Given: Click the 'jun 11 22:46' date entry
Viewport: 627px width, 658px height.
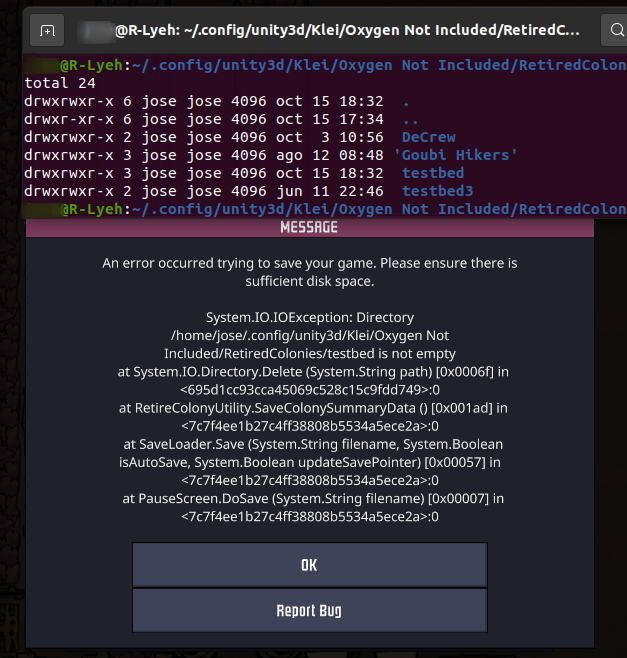Looking at the screenshot, I should click(x=329, y=191).
